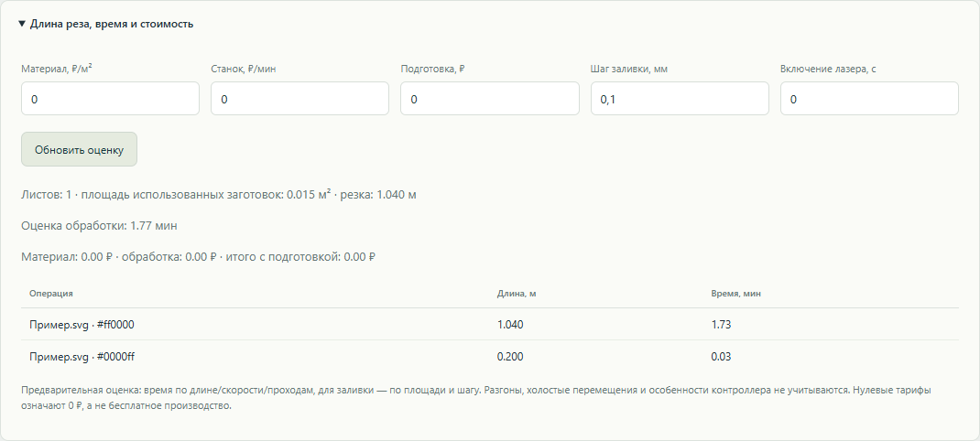Image resolution: width=980 pixels, height=441 pixels.
Task: Click the 'Предварительная оценка' disclaimer note
Action: pyautogui.click(x=476, y=398)
